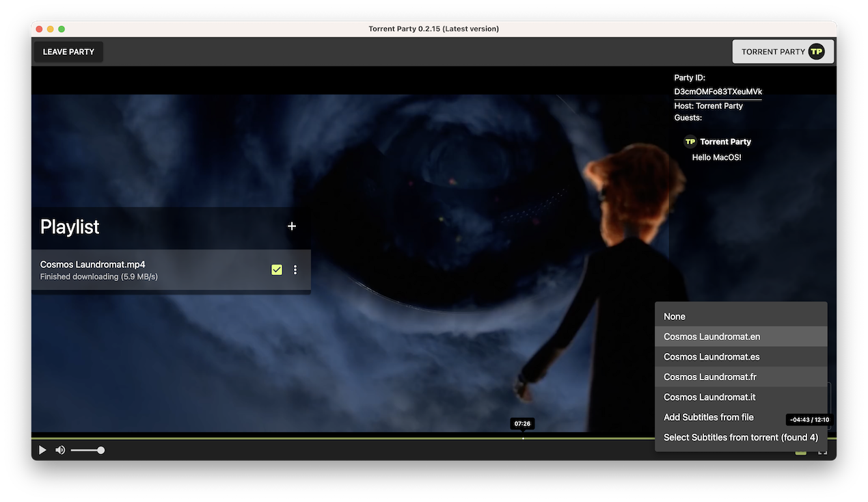Play the video
868x502 pixels.
(x=42, y=450)
